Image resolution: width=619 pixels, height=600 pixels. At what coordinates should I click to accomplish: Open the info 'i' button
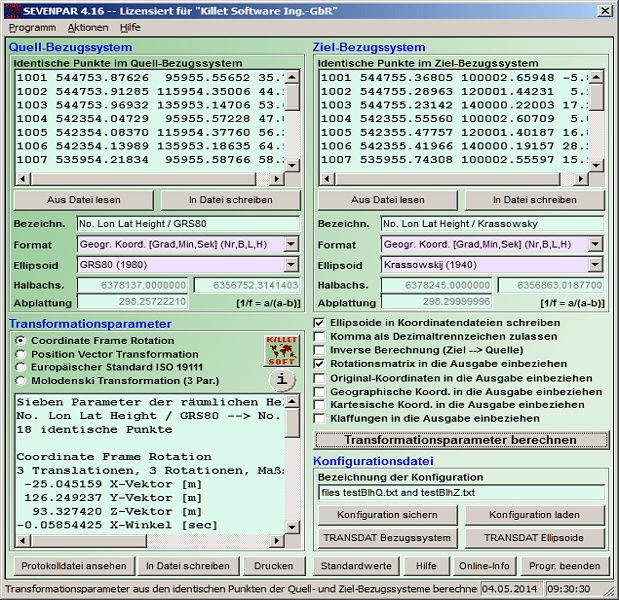click(x=282, y=380)
